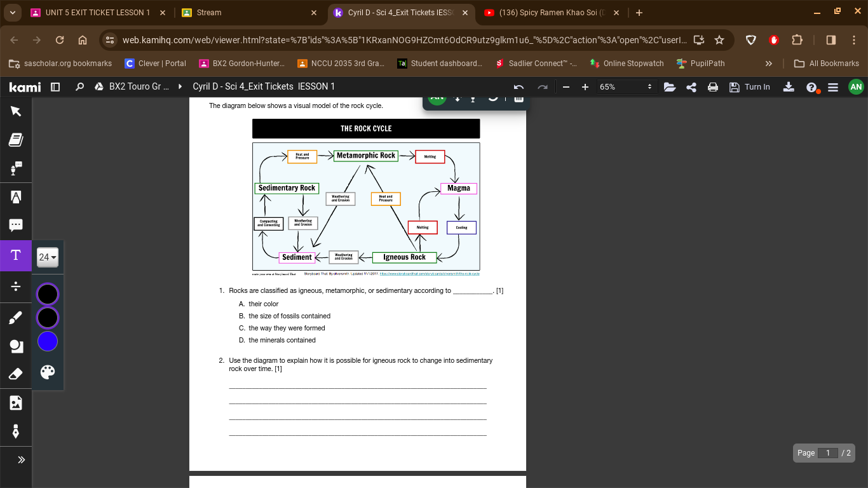This screenshot has height=488, width=868.
Task: Select the Kami Select arrow tool
Action: [x=16, y=111]
